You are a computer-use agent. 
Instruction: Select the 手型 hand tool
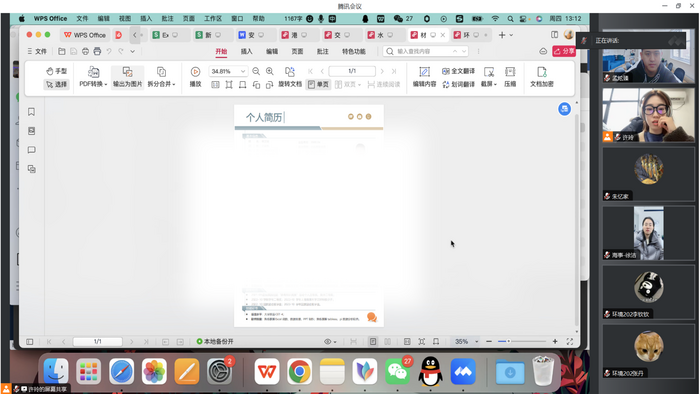click(x=56, y=71)
